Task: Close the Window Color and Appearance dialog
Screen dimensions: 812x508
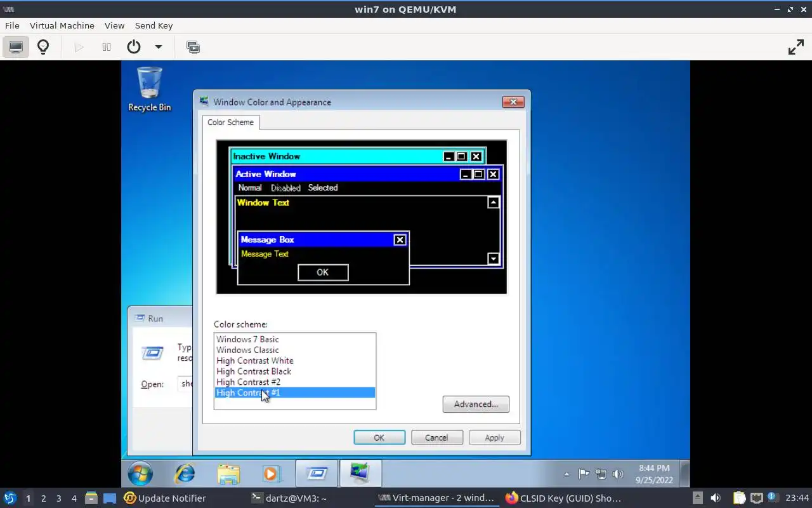Action: pyautogui.click(x=513, y=102)
